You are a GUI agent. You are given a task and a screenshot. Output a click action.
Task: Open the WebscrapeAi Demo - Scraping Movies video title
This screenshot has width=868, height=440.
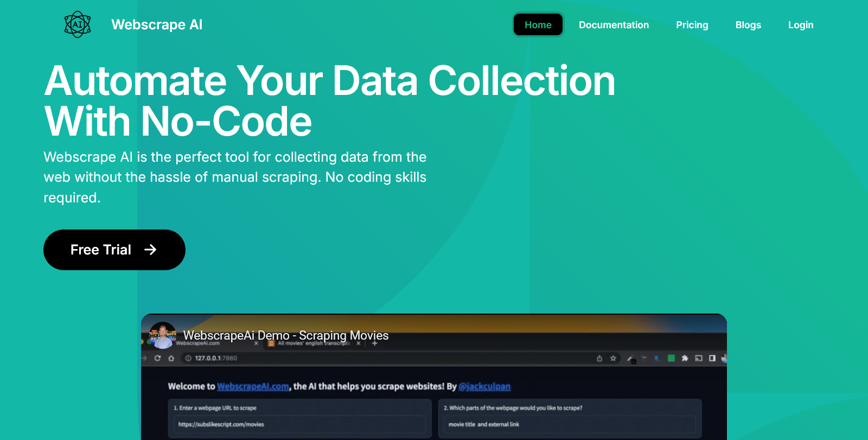[286, 335]
